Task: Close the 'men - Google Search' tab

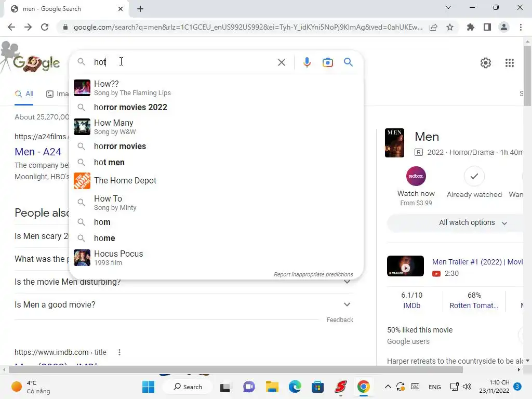Action: point(121,9)
